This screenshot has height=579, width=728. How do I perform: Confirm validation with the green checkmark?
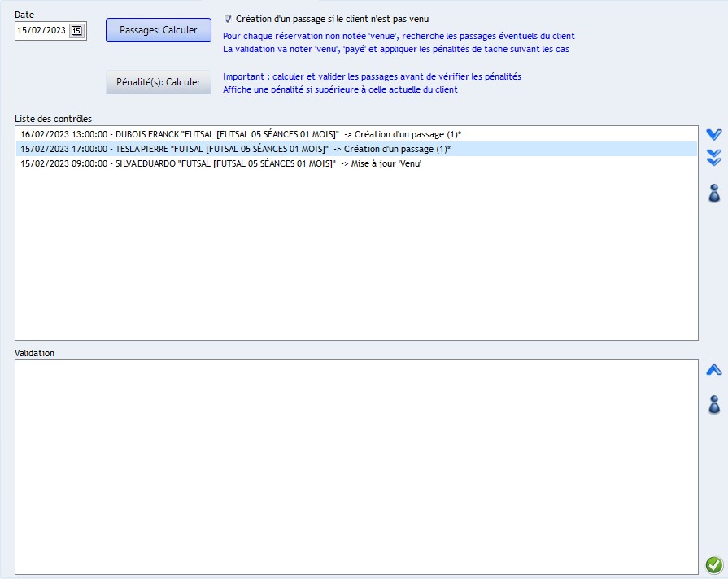713,564
